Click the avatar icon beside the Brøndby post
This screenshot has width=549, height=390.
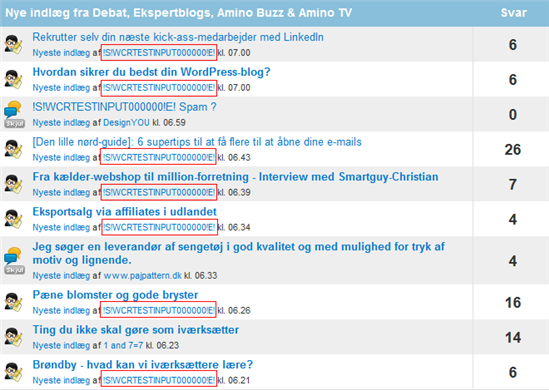pyautogui.click(x=13, y=372)
